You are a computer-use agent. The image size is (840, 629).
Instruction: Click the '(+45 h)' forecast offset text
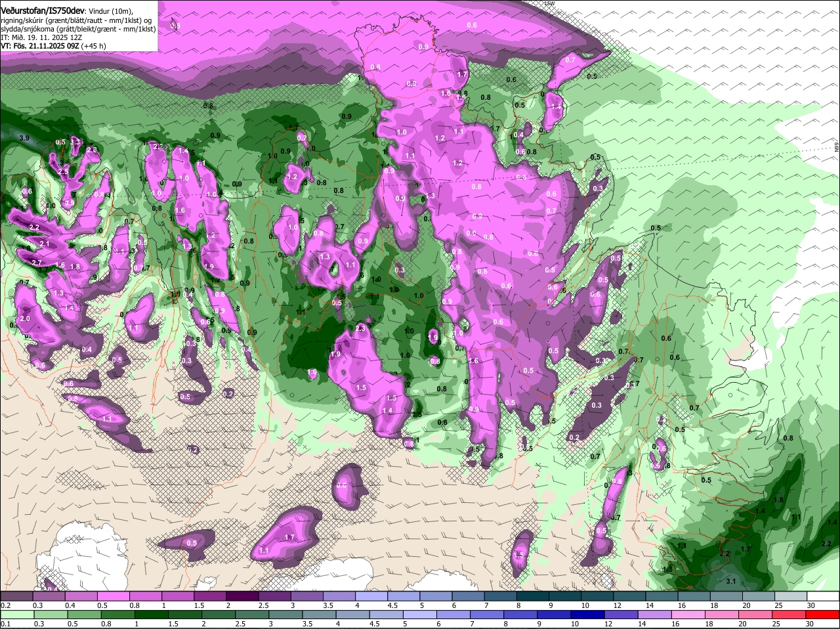(94, 46)
